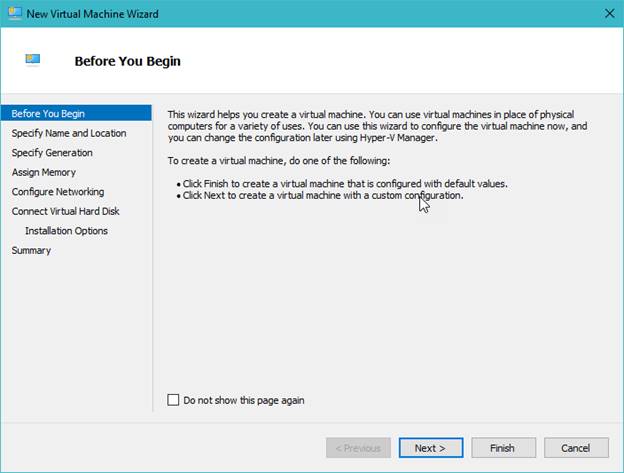This screenshot has height=473, width=624.
Task: Cancel the wizard
Action: (x=576, y=448)
